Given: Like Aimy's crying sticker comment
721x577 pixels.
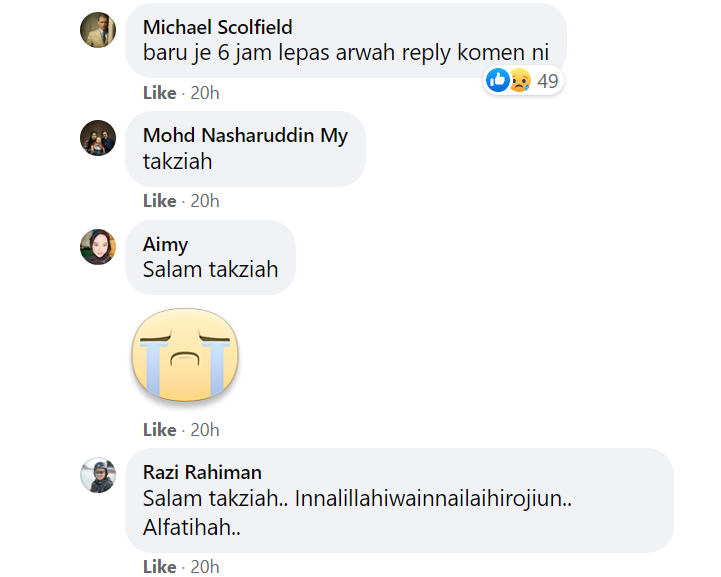Looking at the screenshot, I should (159, 430).
